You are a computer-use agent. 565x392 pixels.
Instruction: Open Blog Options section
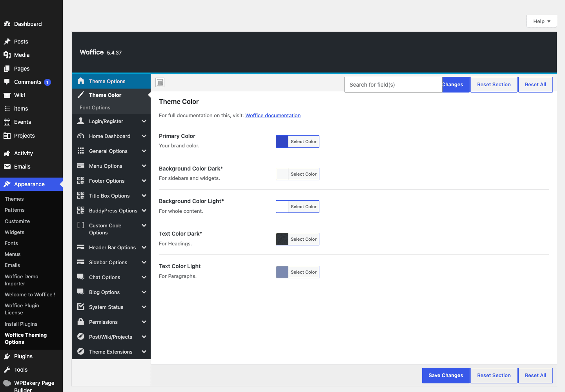111,292
